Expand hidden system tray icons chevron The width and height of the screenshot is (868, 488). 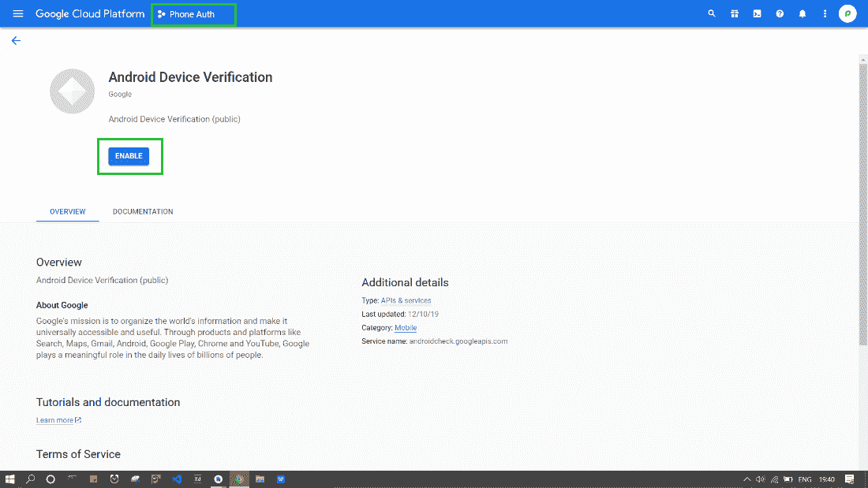[x=746, y=479]
